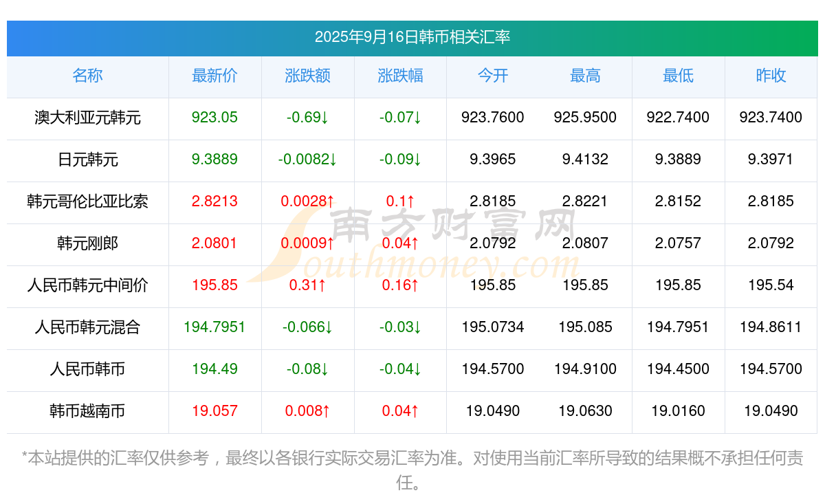
Task: Click opening value 19.0490 in 今开 column
Action: point(493,411)
